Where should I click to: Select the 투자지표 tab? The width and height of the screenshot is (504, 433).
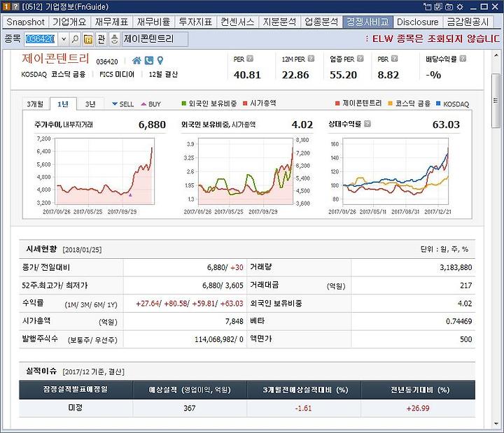pyautogui.click(x=195, y=22)
